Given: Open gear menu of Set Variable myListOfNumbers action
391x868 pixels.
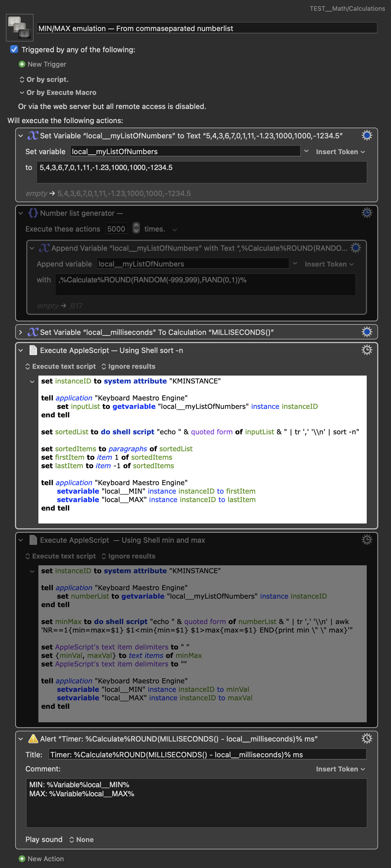Looking at the screenshot, I should click(x=367, y=136).
